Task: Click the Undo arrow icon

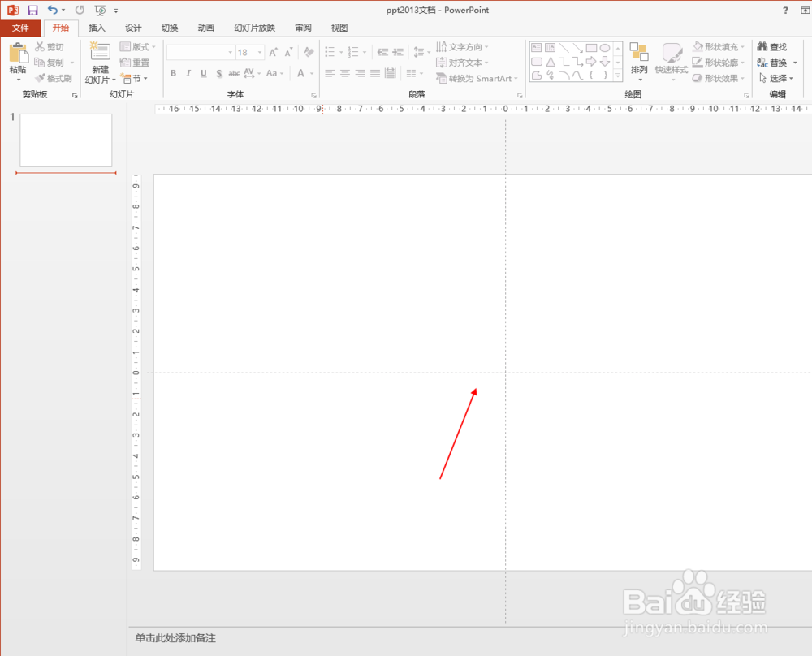Action: (x=53, y=10)
